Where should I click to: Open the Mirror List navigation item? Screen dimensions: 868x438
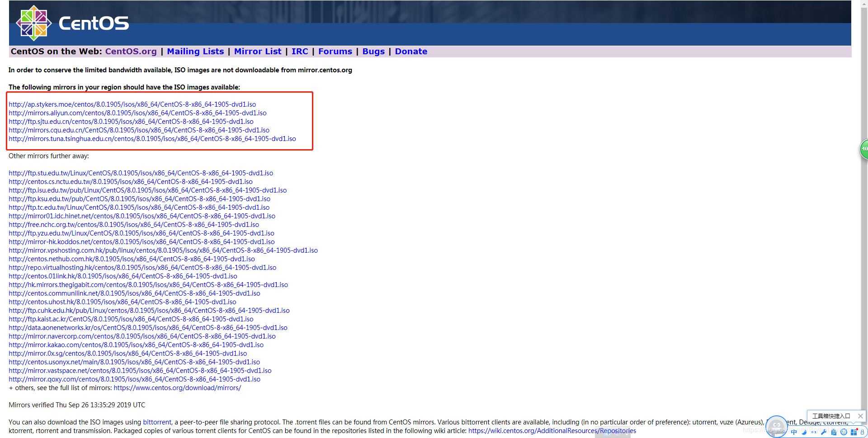pyautogui.click(x=258, y=51)
